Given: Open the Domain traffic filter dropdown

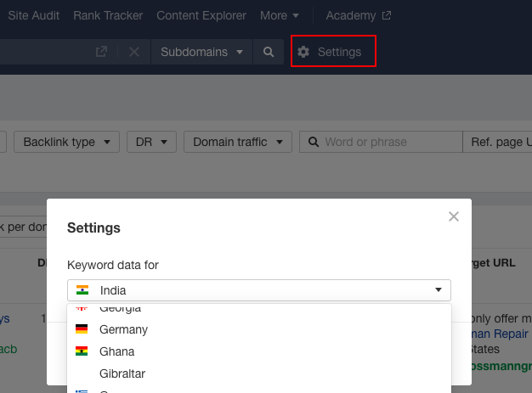Looking at the screenshot, I should (x=238, y=142).
